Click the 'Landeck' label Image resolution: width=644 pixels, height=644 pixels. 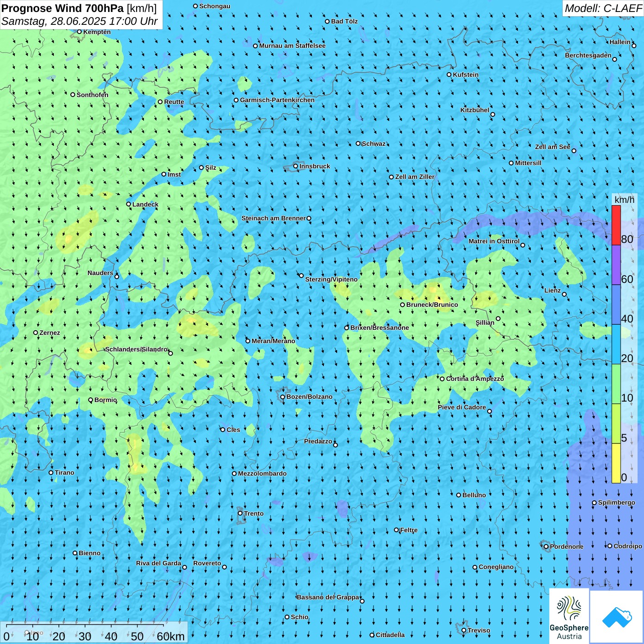pos(145,204)
